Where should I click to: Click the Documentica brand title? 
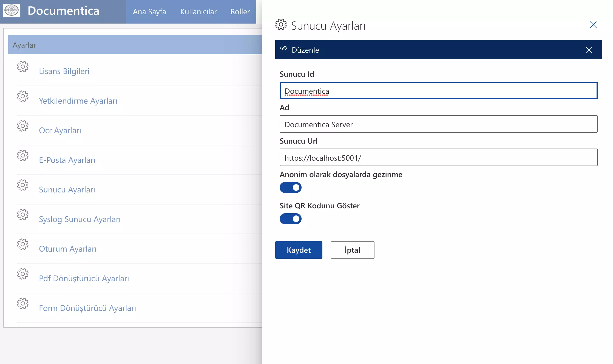(63, 11)
